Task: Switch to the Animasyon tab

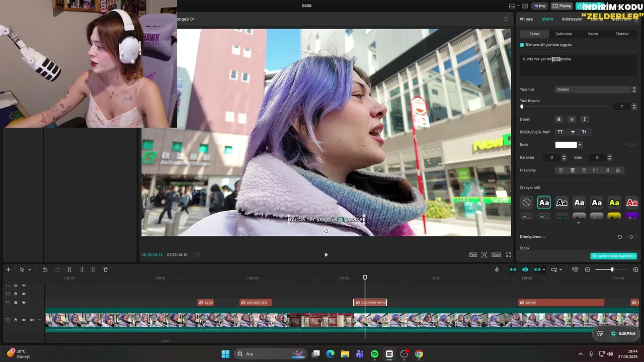Action: (572, 19)
